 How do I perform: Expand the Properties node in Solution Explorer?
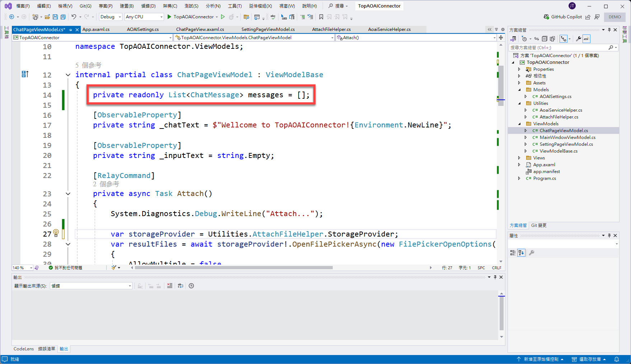coord(519,69)
